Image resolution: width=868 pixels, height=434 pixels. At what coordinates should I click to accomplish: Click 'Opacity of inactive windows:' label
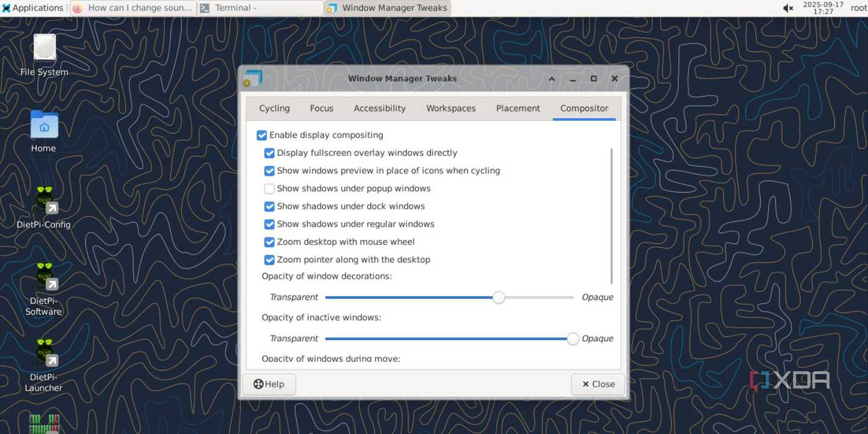[x=321, y=317]
